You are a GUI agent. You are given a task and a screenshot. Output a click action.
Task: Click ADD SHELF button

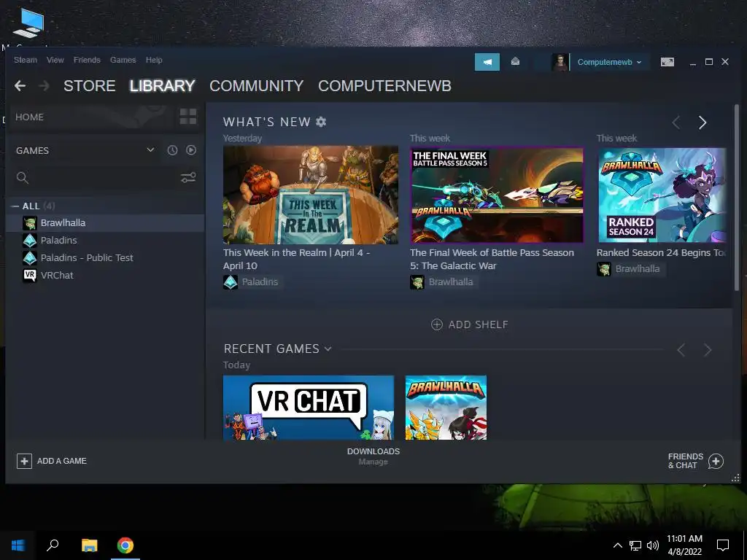click(x=470, y=324)
